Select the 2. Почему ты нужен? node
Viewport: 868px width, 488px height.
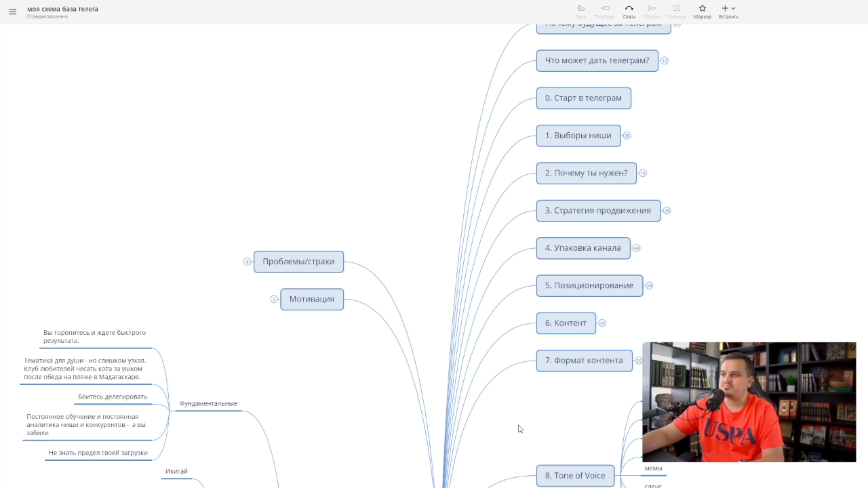click(x=587, y=173)
